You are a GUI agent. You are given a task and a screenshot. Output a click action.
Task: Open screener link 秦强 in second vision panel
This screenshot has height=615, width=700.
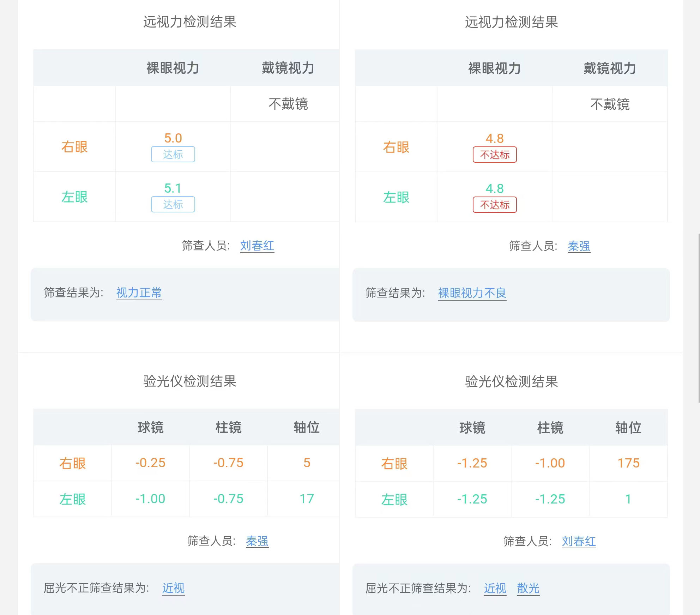tap(579, 246)
